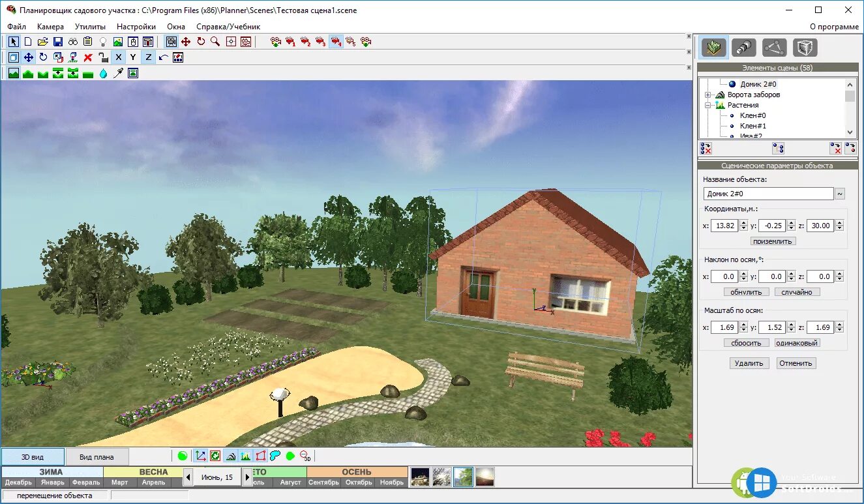Click the light bulb icon in toolbar
864x504 pixels.
pyautogui.click(x=103, y=42)
